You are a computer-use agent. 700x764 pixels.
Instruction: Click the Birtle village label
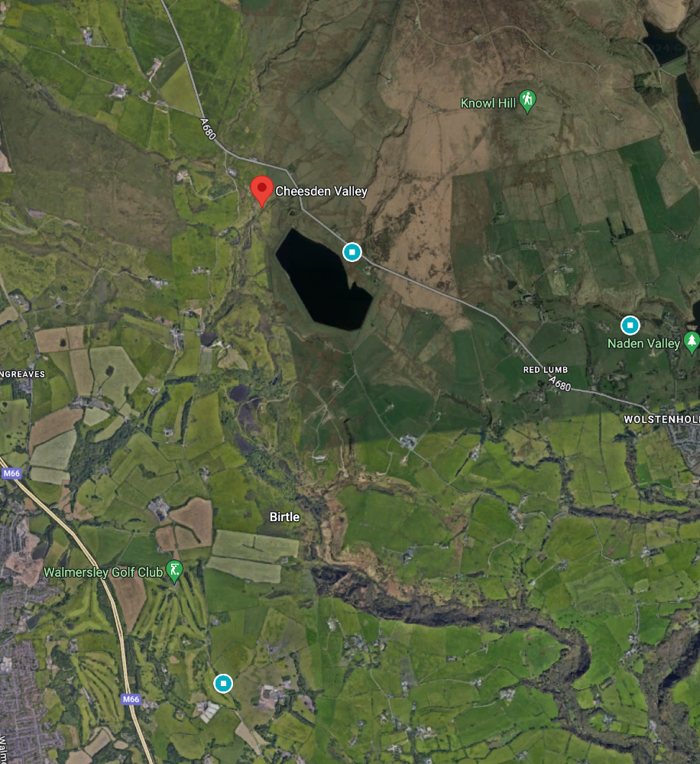point(285,517)
